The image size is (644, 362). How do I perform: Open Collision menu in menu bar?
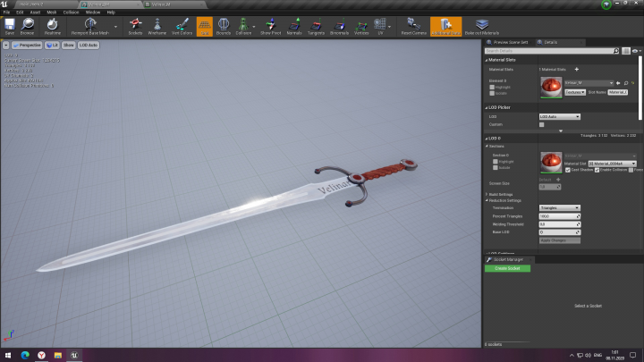coord(71,13)
